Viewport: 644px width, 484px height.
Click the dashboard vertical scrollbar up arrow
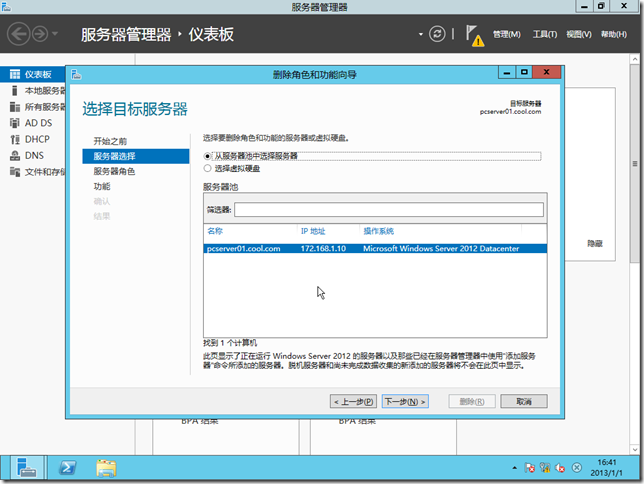point(635,59)
